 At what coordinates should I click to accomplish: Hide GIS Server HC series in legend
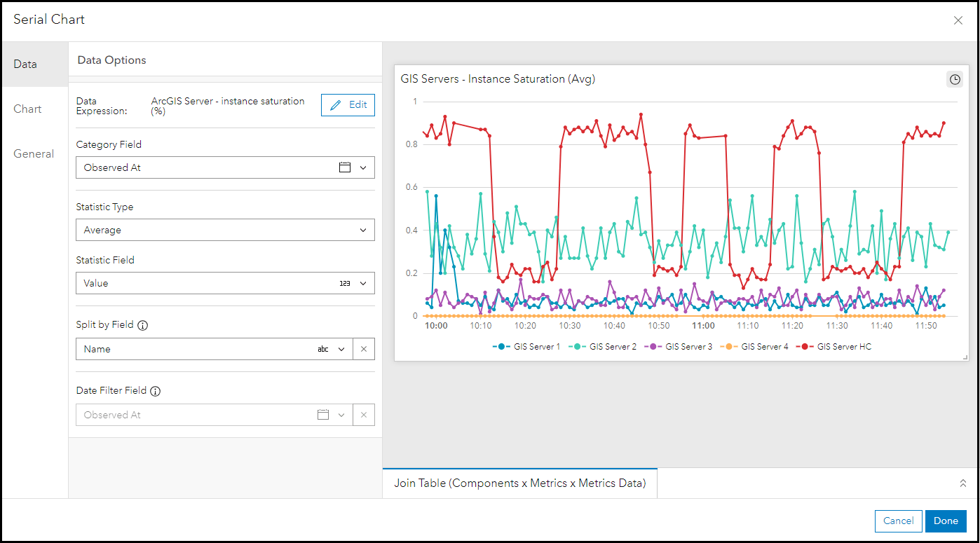[x=837, y=346]
